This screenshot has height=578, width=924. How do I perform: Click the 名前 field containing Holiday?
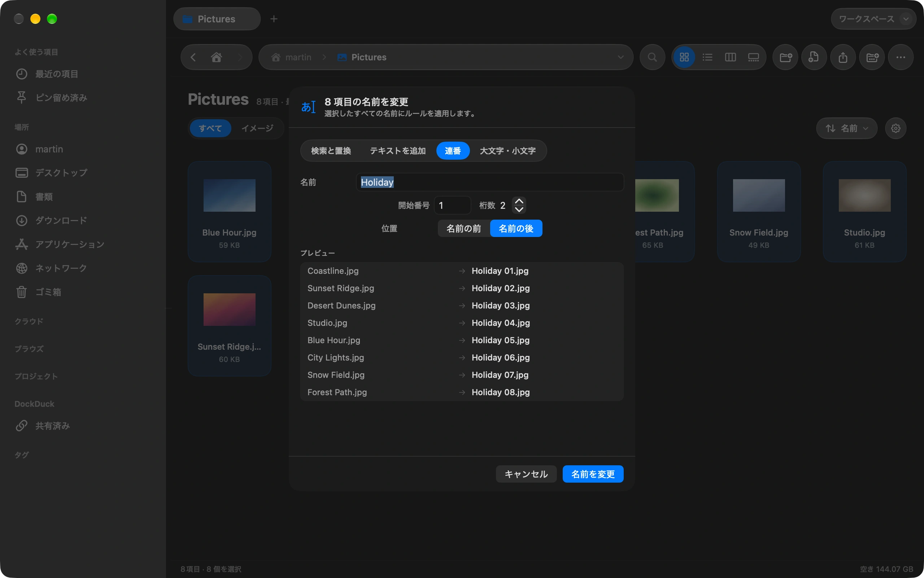click(x=490, y=182)
